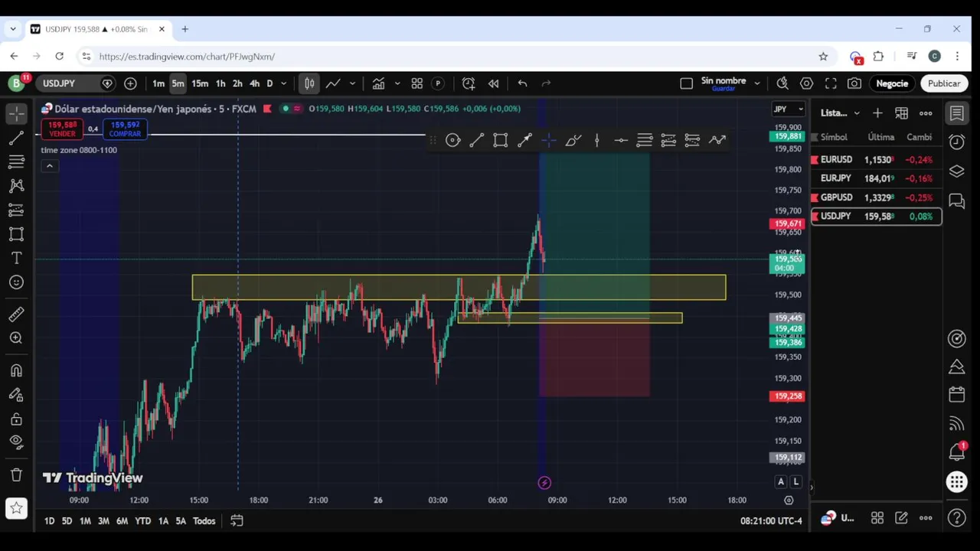
Task: Select the ruler measure tool
Action: (x=16, y=314)
